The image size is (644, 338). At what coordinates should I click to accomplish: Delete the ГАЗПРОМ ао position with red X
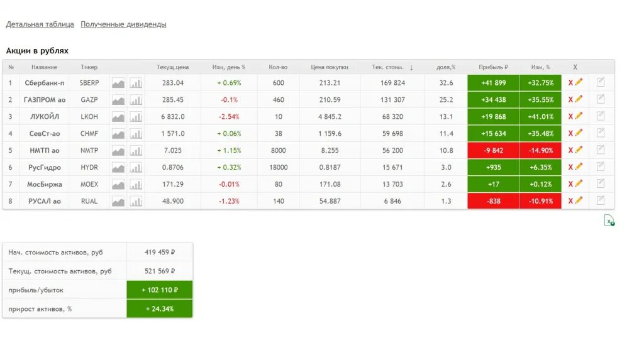point(570,100)
